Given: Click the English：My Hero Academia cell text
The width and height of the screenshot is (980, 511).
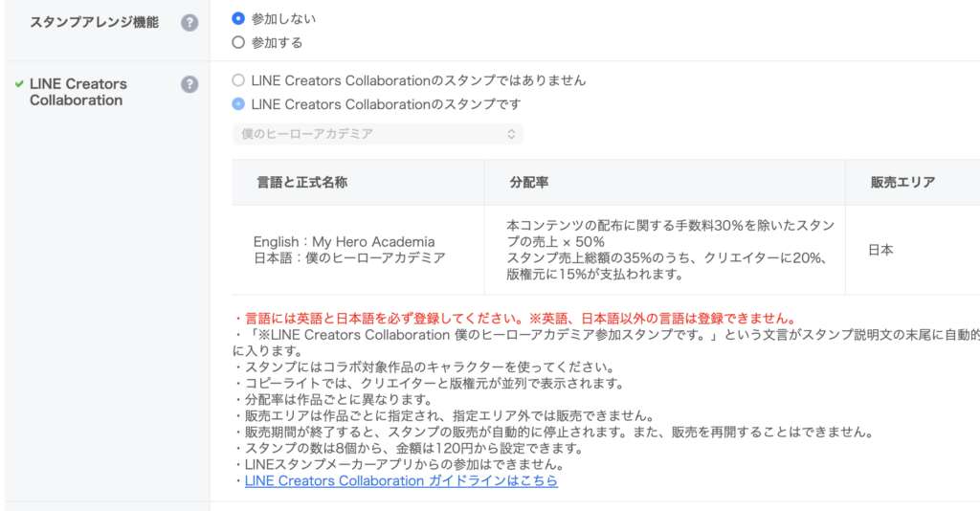Looking at the screenshot, I should [344, 242].
